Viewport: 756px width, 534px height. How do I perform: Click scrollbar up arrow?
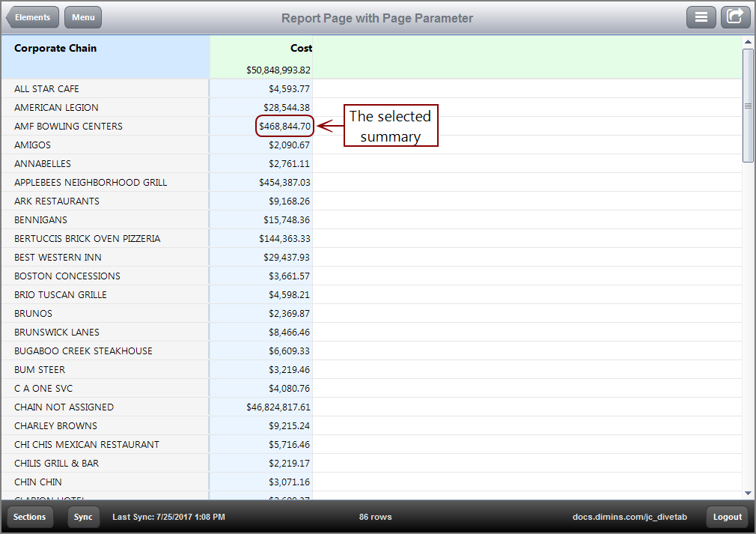tap(748, 42)
